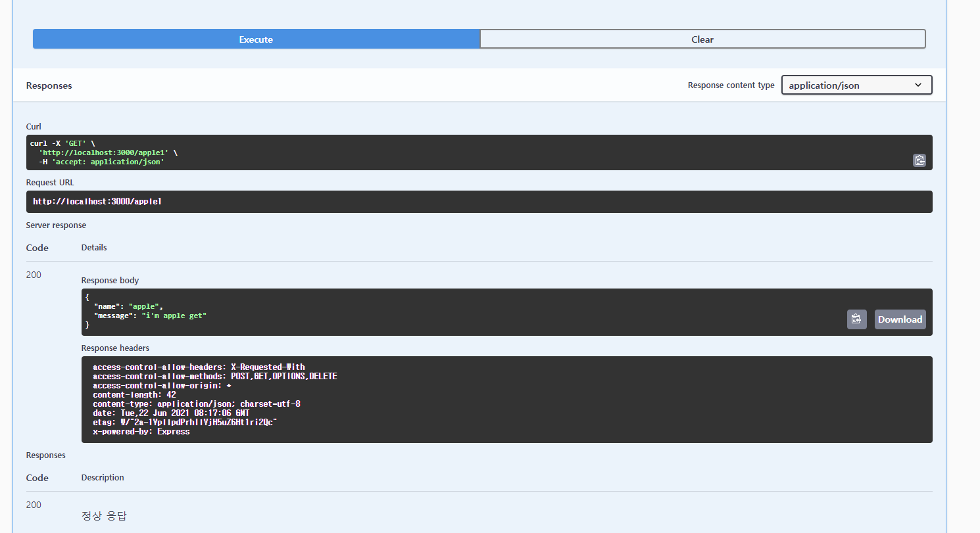Screen dimensions: 980x533
Task: Click the date header line
Action: click(171, 413)
